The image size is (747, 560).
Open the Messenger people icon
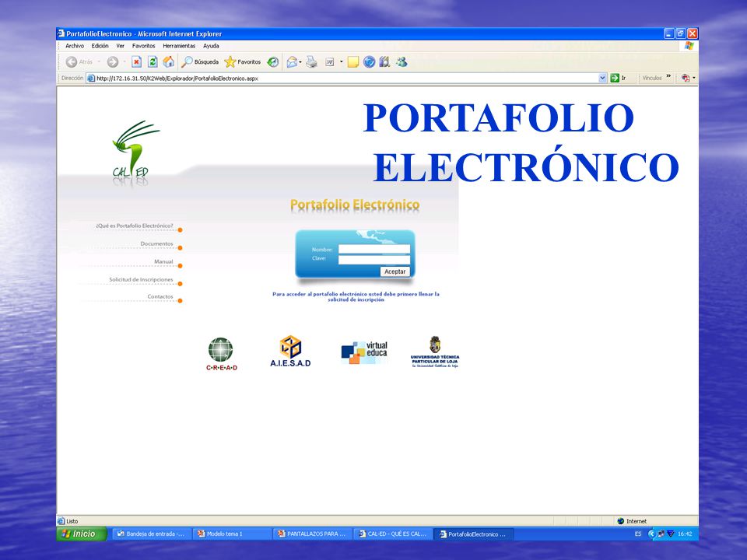(402, 62)
